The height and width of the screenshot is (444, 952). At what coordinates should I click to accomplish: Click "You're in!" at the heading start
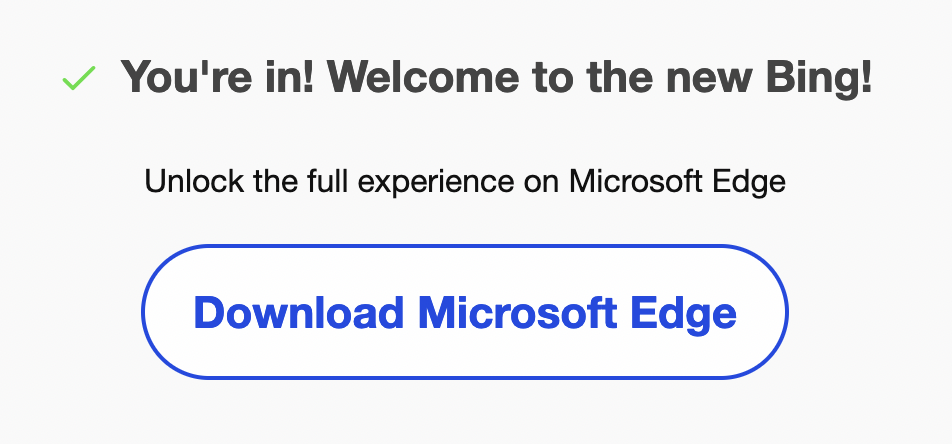[x=217, y=77]
